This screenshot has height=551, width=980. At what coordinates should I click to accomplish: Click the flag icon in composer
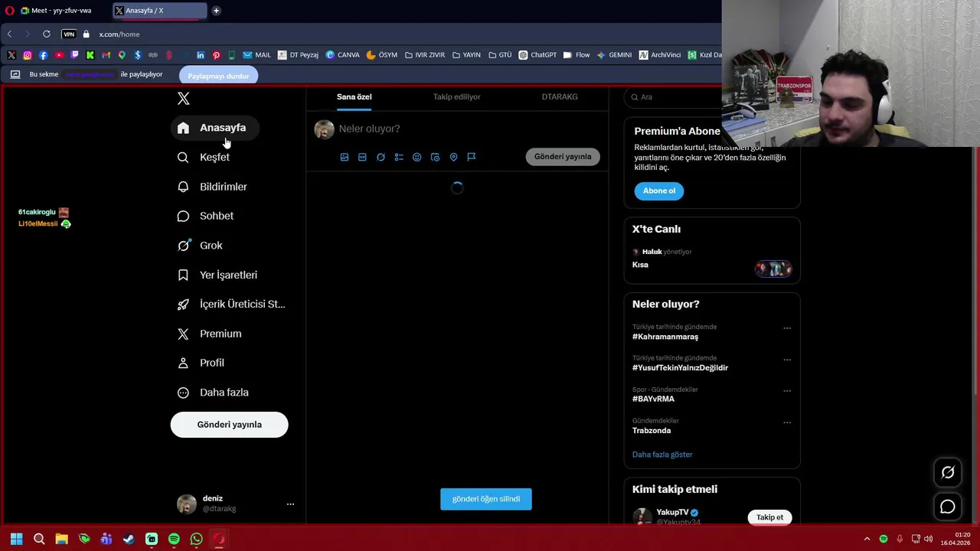pyautogui.click(x=472, y=157)
